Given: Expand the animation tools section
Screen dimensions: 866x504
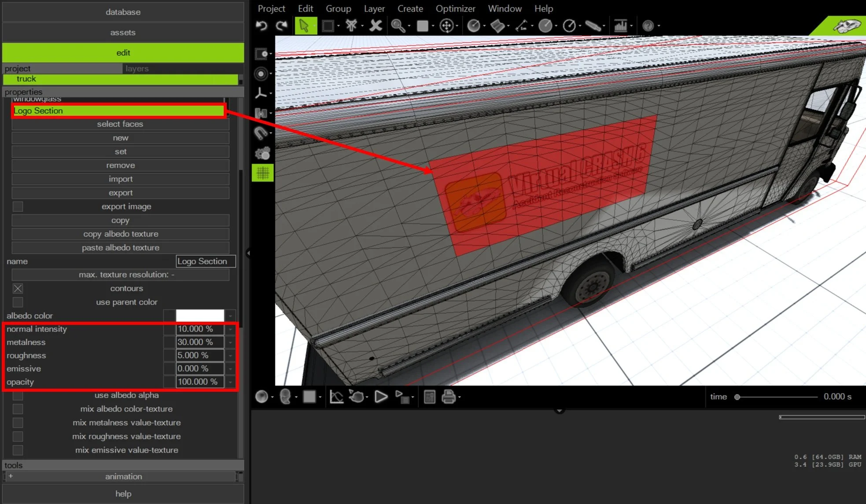Looking at the screenshot, I should 11,476.
